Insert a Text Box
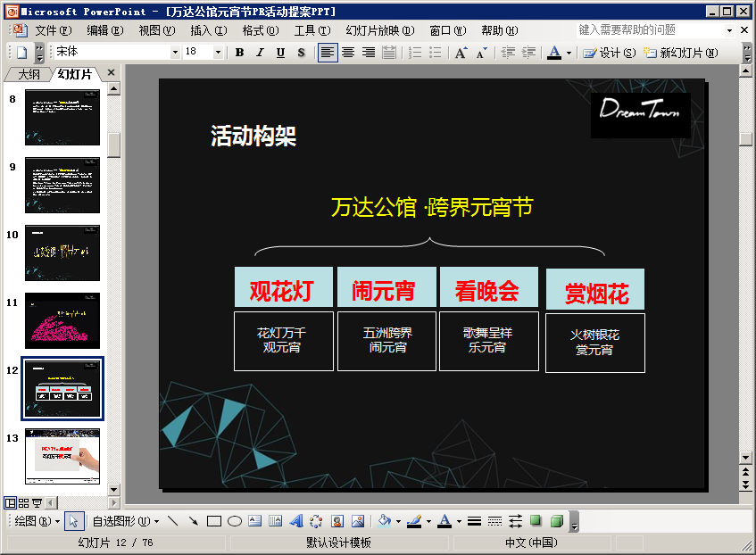Screen dimensions: 756x555 point(255,521)
